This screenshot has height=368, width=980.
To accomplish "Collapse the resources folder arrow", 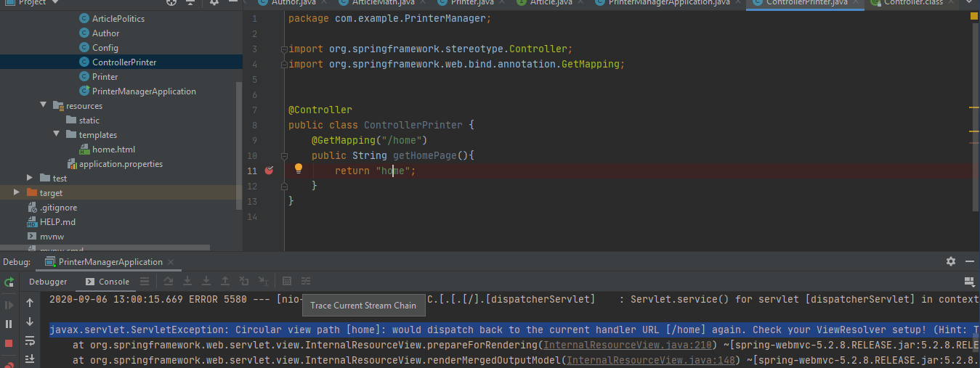I will click(x=44, y=106).
